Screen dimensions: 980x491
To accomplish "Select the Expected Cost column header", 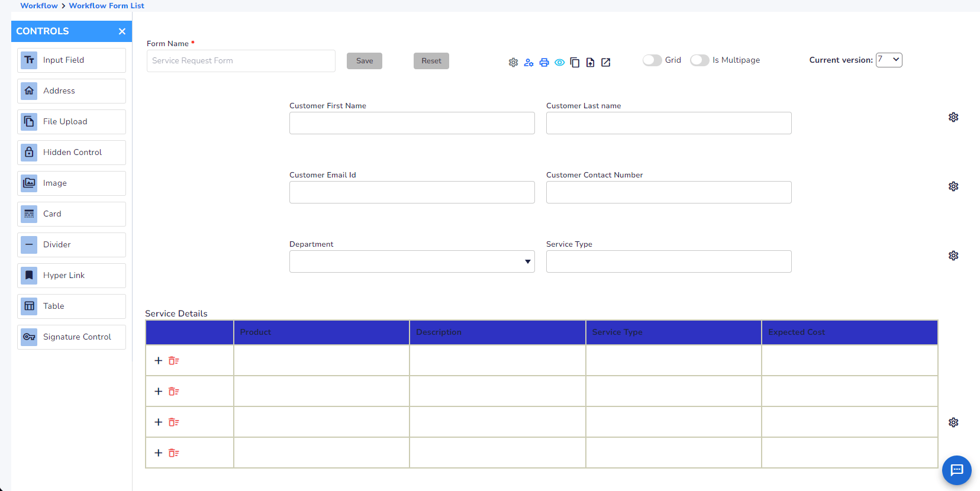I will (850, 332).
